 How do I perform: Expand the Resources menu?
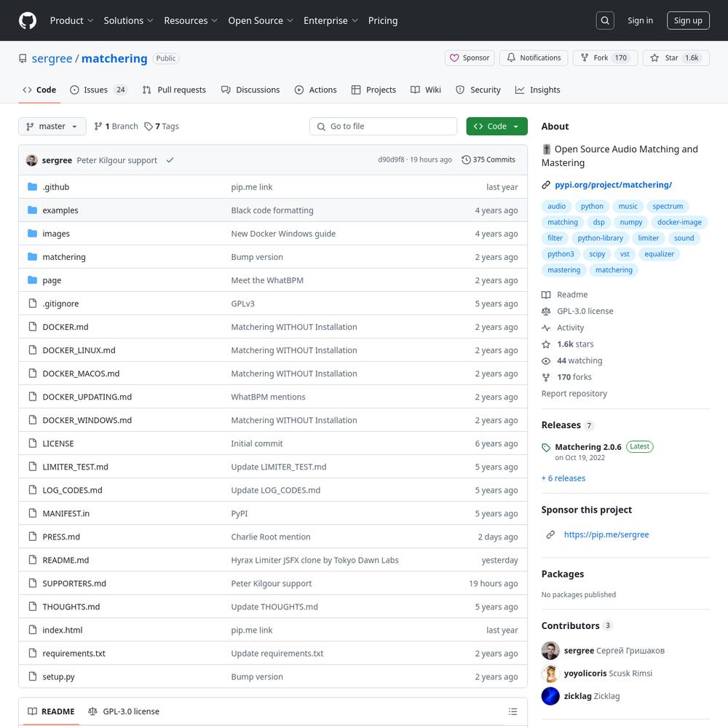[190, 20]
